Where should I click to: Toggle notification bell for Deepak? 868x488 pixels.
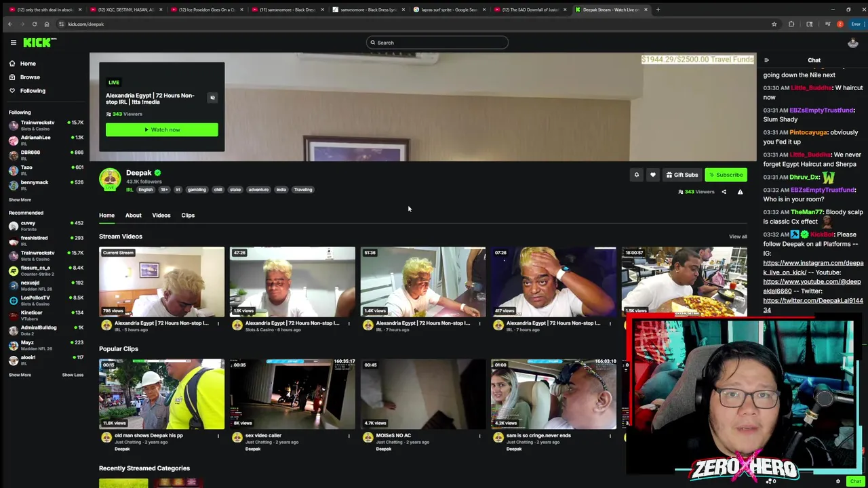(x=636, y=175)
